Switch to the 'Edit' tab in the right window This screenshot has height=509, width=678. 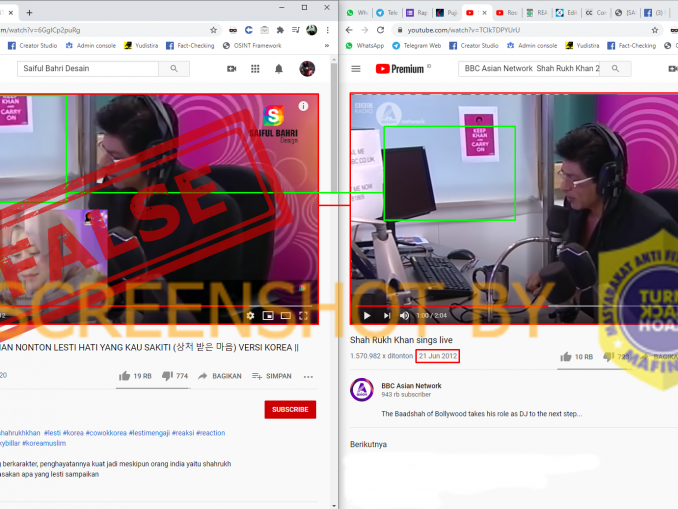click(566, 13)
